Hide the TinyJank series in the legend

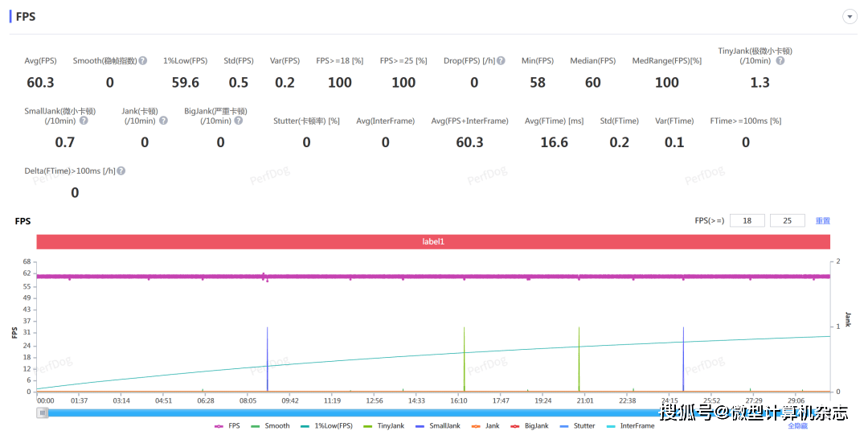(x=384, y=425)
